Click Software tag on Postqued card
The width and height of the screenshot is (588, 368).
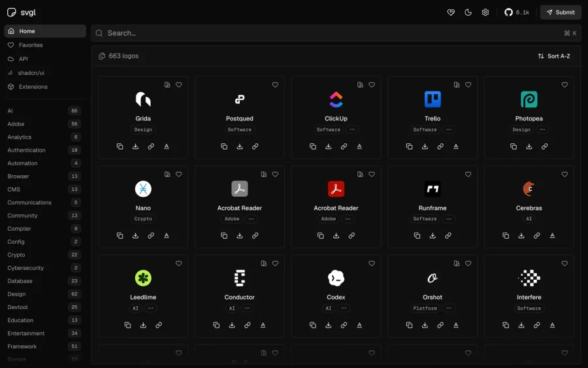click(x=240, y=129)
